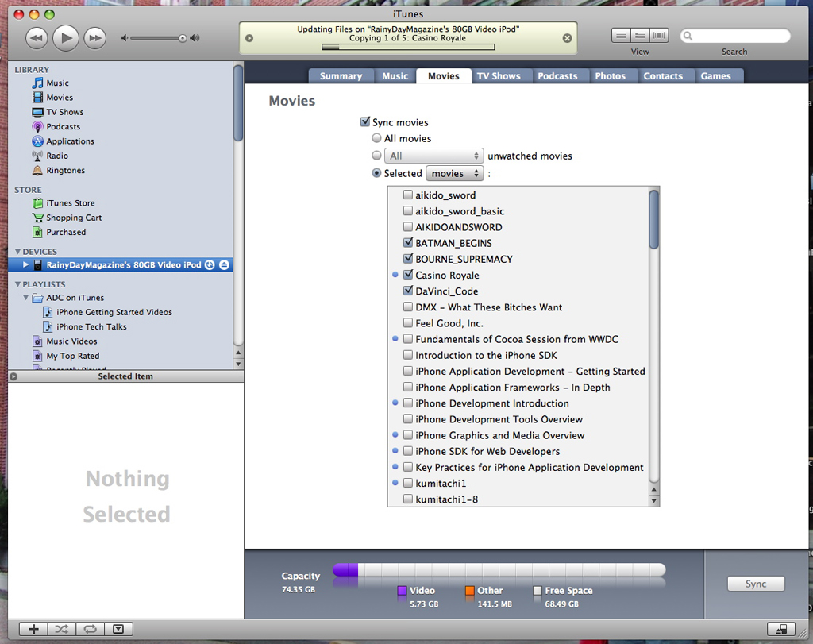Image resolution: width=813 pixels, height=644 pixels.
Task: Expand the iPod device triangle
Action: (25, 265)
